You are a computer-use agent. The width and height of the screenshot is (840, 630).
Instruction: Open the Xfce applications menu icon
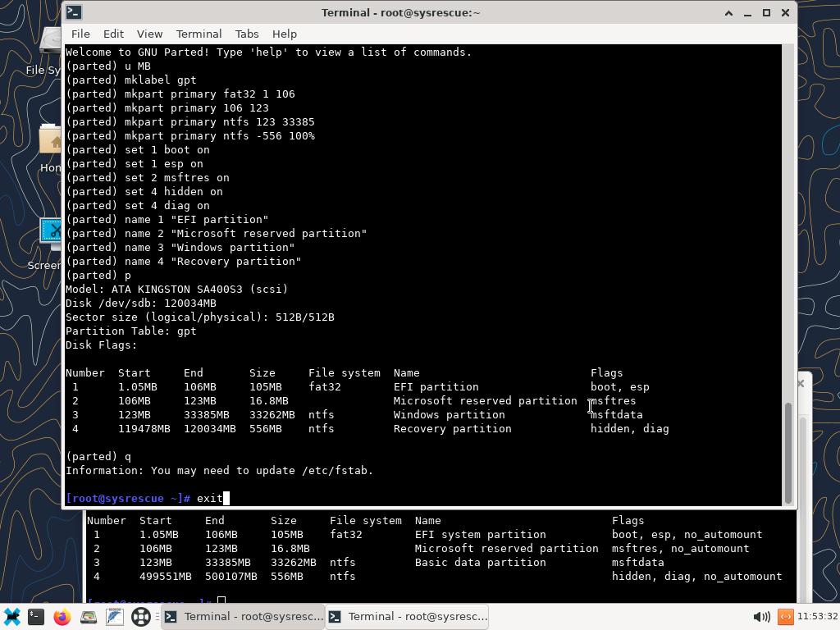click(11, 617)
